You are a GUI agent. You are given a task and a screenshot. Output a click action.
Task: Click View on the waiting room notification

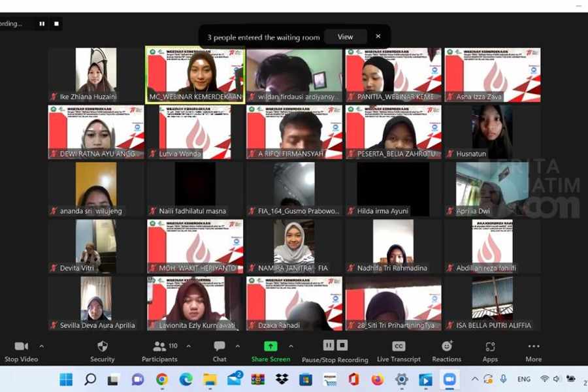345,37
